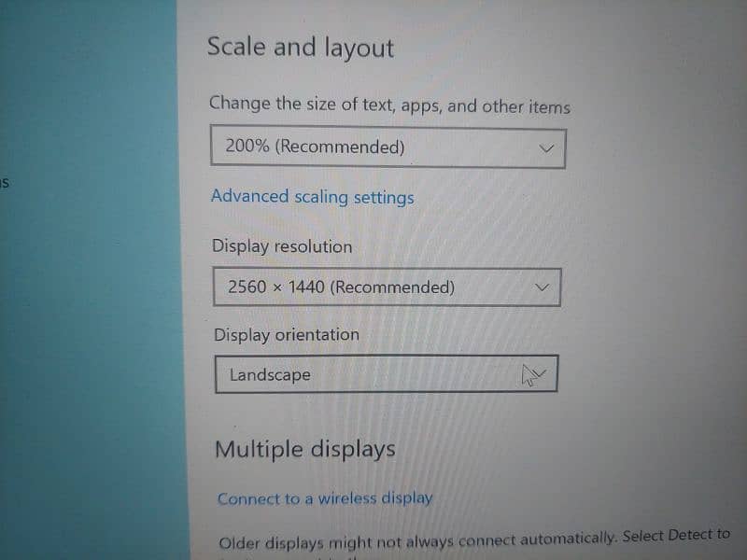This screenshot has width=747, height=560.
Task: Select the cut-off sidebar item ending in 's'
Action: click(x=5, y=182)
